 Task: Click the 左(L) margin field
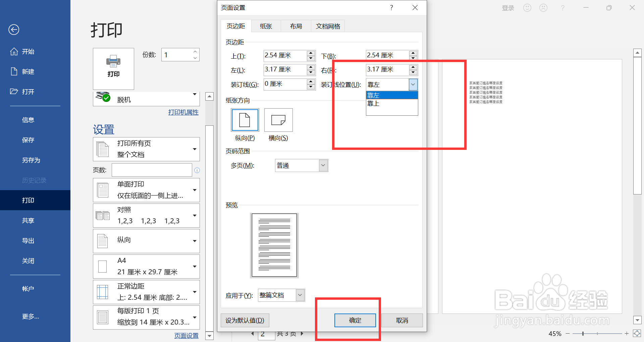click(285, 70)
